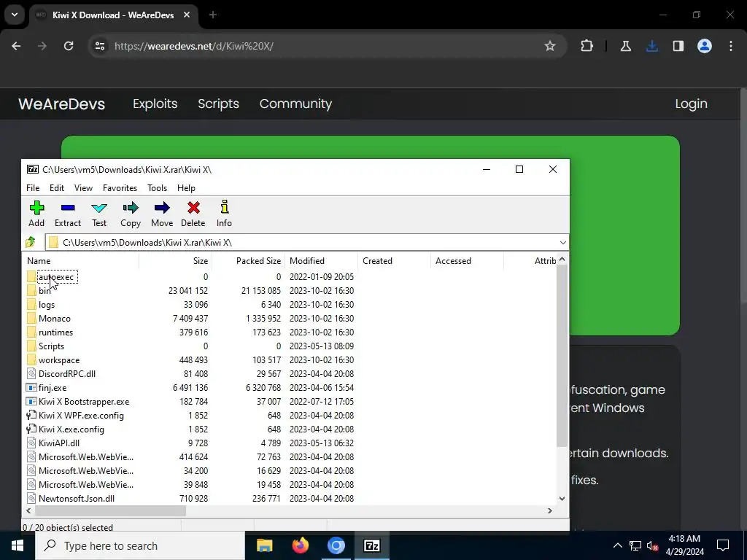Open the Scripts link on WeAreDevs
The image size is (747, 560).
click(x=218, y=104)
